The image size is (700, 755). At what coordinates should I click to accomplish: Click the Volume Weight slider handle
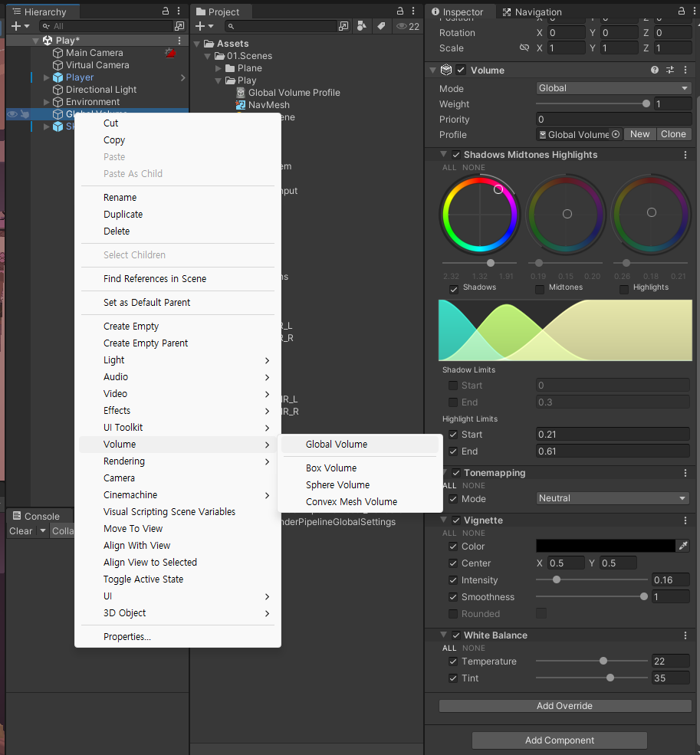(x=646, y=103)
